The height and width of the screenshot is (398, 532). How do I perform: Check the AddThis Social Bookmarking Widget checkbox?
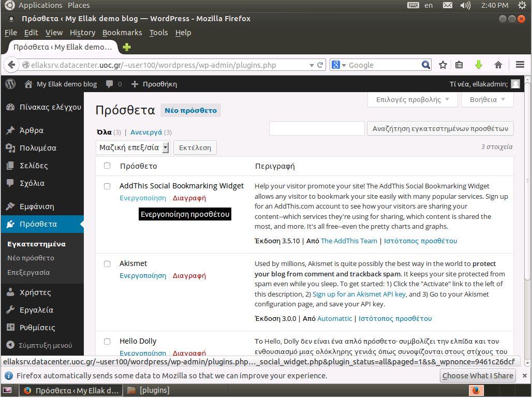(107, 186)
